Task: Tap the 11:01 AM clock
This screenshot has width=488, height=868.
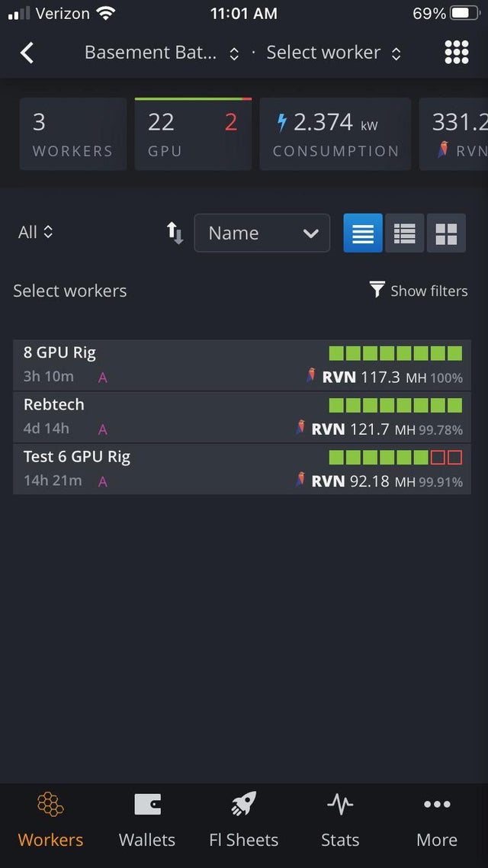Action: point(244,13)
